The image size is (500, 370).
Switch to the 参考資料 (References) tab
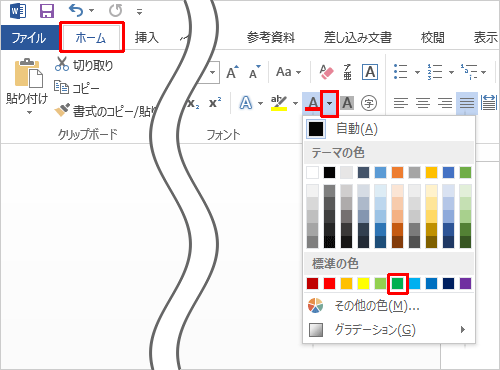[x=271, y=37]
